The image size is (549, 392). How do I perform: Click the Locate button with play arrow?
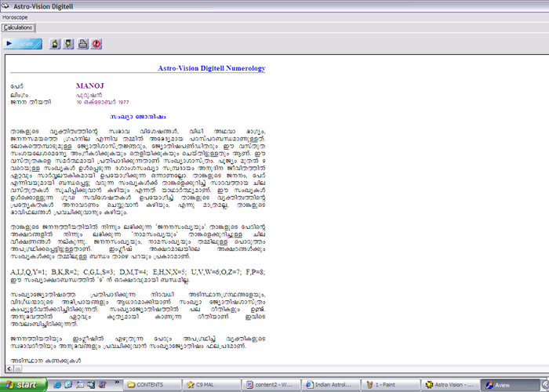tap(23, 44)
